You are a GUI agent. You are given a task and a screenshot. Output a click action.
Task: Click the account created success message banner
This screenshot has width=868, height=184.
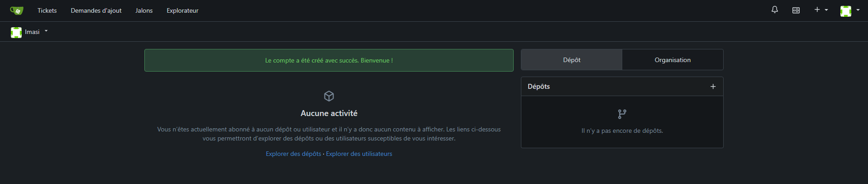tap(329, 60)
